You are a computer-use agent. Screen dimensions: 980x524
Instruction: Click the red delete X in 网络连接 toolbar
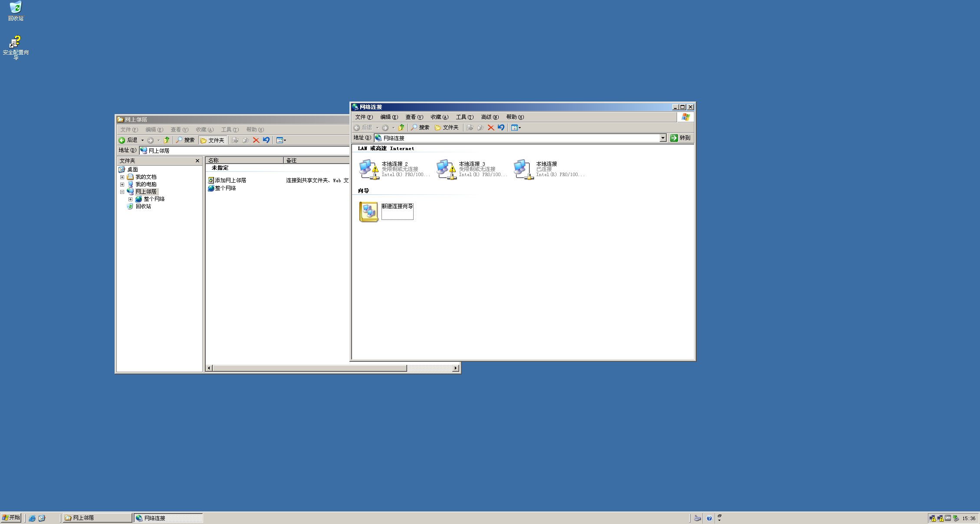click(491, 128)
